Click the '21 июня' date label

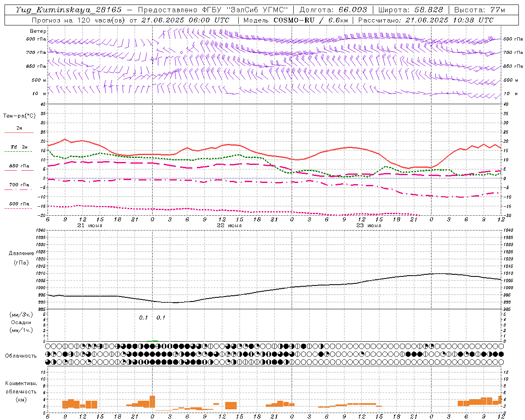pos(90,226)
